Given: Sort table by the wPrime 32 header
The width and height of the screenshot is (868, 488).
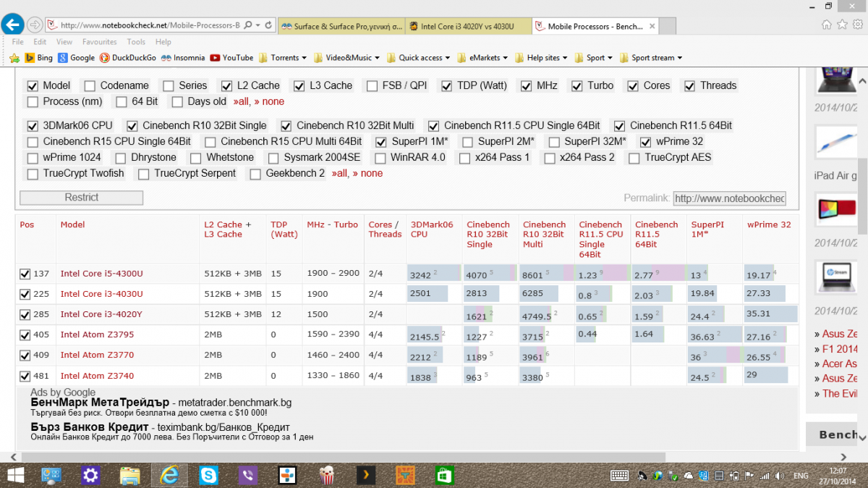Looking at the screenshot, I should pos(769,224).
